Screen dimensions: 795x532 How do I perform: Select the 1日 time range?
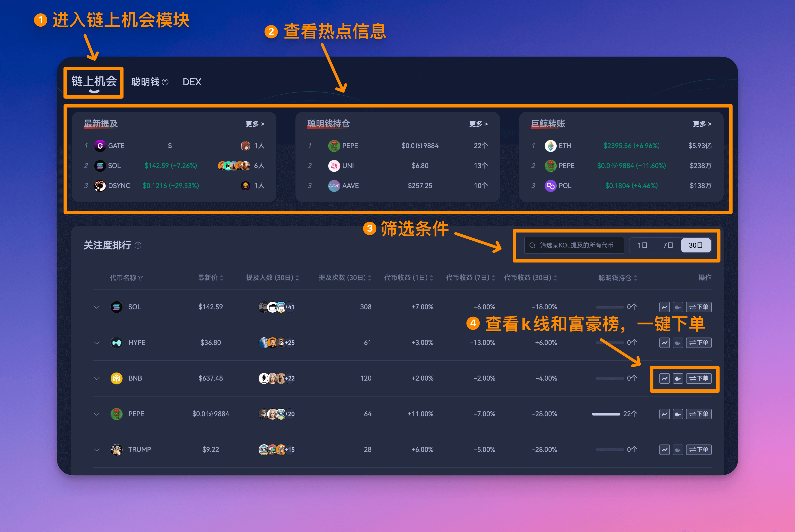tap(642, 245)
